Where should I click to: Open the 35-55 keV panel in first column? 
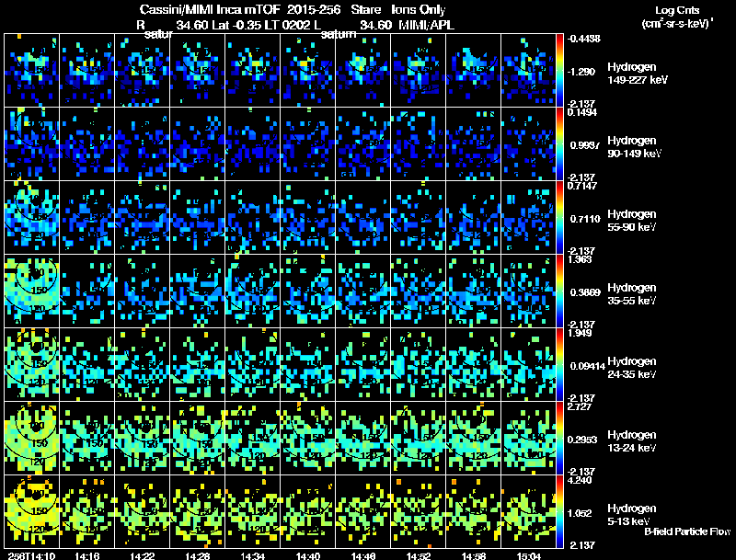[32, 291]
